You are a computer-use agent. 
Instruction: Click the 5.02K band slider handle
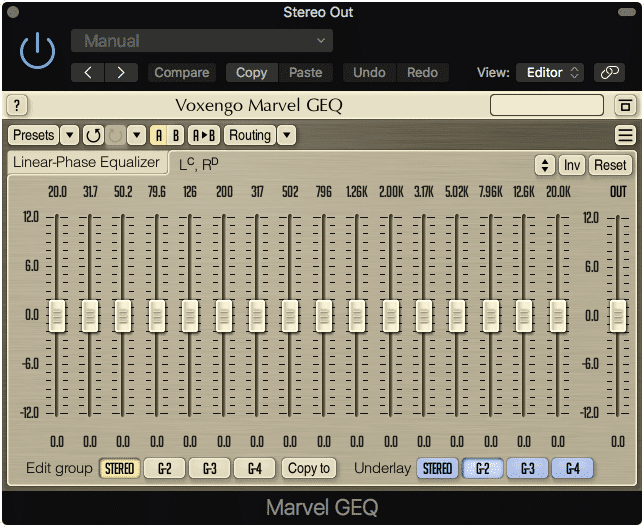(457, 315)
